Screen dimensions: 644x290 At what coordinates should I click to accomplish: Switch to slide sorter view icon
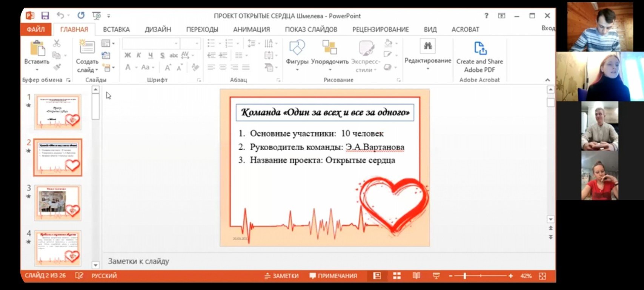click(x=397, y=276)
